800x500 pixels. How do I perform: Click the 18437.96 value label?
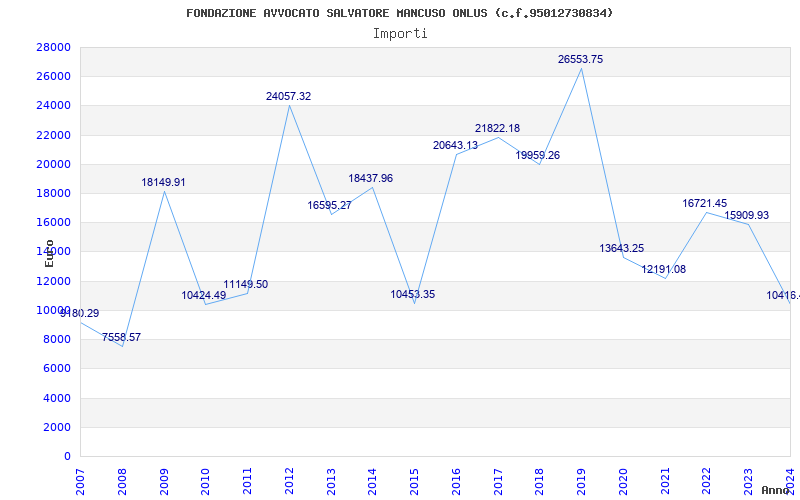point(370,179)
